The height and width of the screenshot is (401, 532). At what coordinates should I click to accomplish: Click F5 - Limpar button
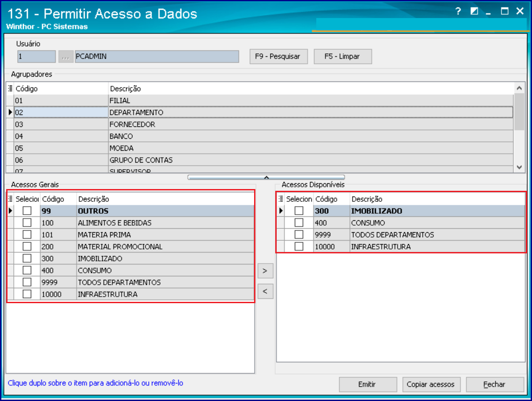click(x=342, y=56)
